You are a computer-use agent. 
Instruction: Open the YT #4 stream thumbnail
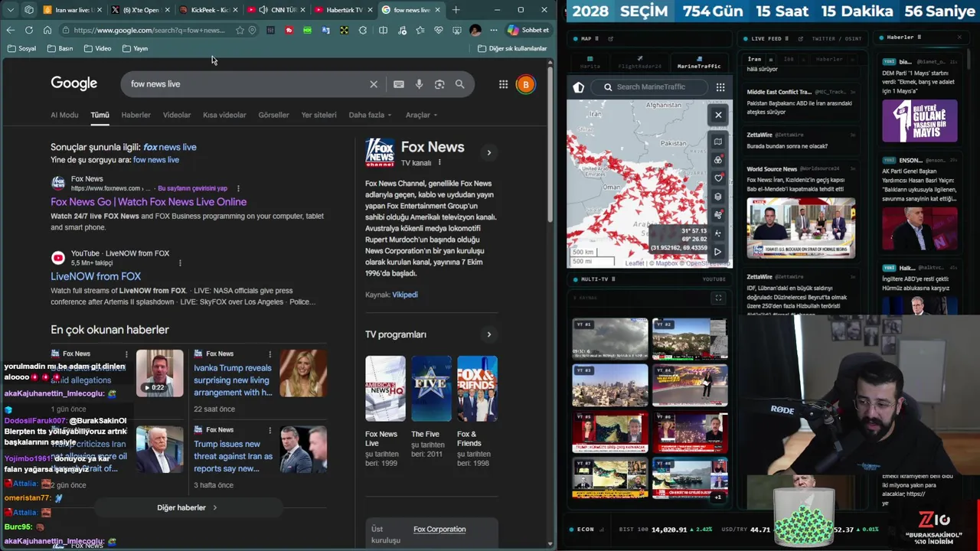point(690,386)
